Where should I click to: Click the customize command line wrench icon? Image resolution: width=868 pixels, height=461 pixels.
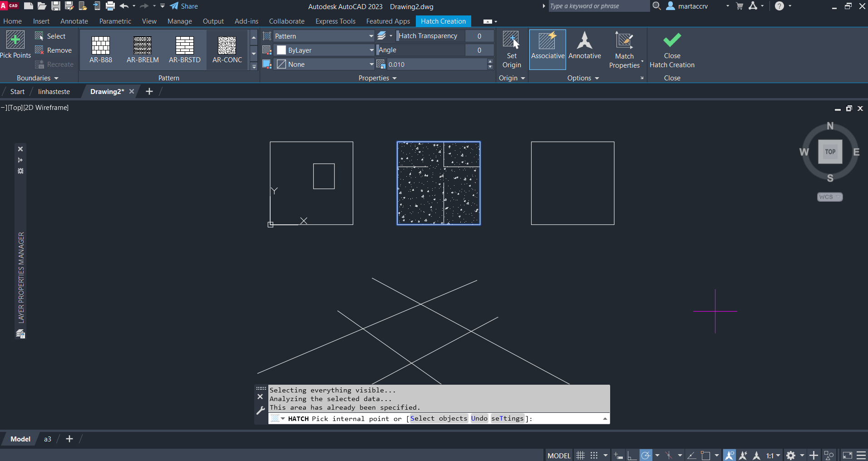(x=260, y=411)
